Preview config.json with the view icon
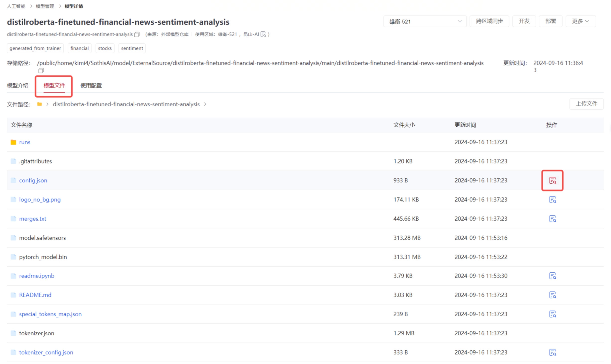Viewport: 611px width, 364px height. 552,180
